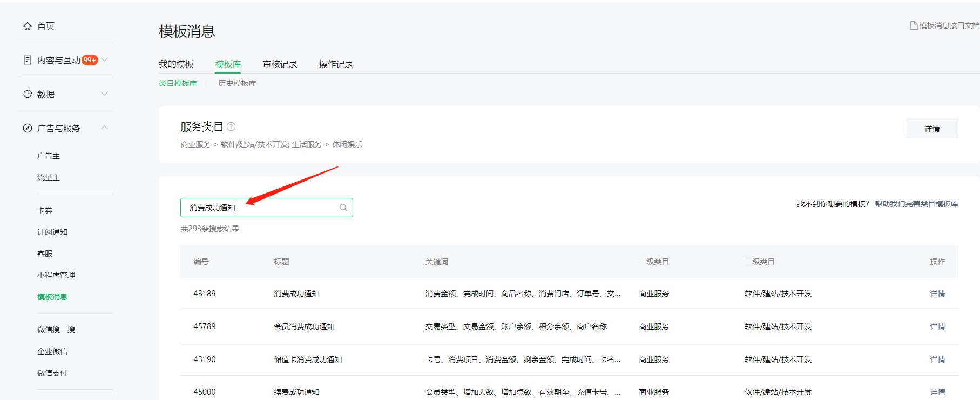Open the 审核记录 tab
Image resolution: width=980 pixels, height=400 pixels.
click(x=280, y=64)
